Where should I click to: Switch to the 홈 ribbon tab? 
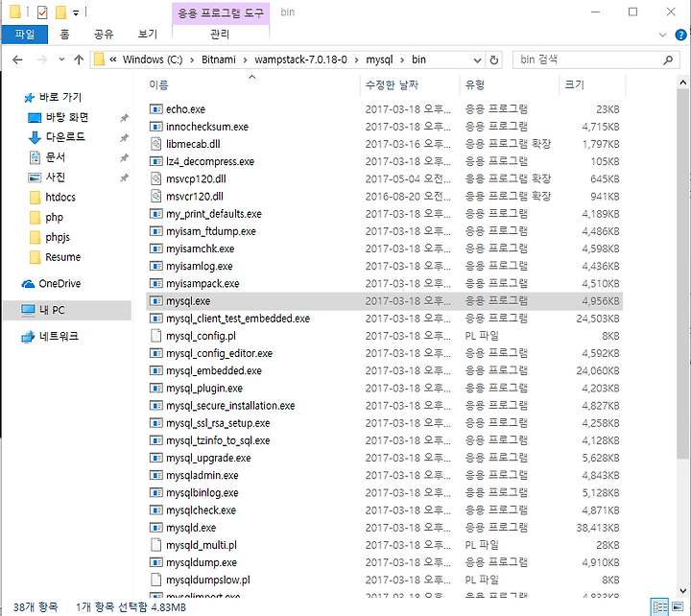[x=65, y=34]
